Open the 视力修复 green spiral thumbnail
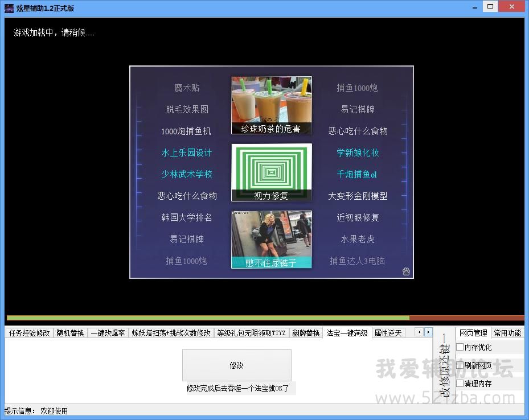 pyautogui.click(x=272, y=172)
